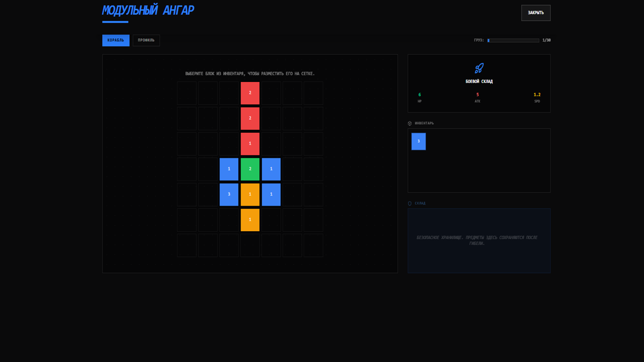Click the cube icon beside ИНВЕНТАРЬ

click(410, 123)
